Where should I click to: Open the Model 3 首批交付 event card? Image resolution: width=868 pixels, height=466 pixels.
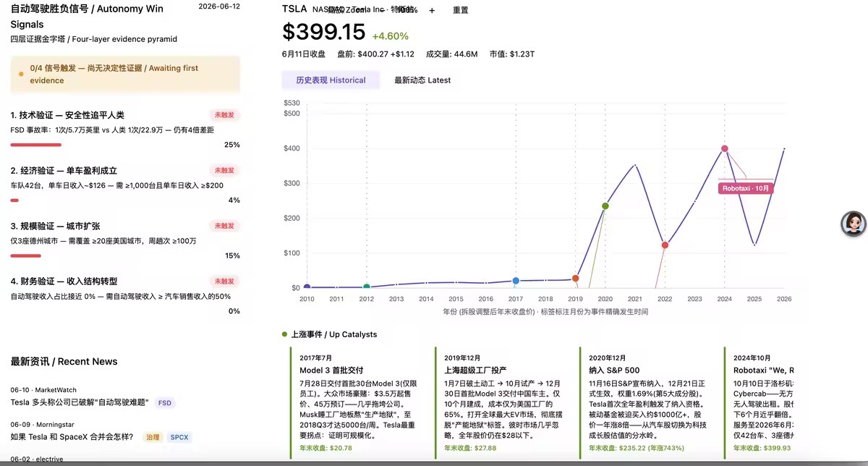(x=356, y=402)
